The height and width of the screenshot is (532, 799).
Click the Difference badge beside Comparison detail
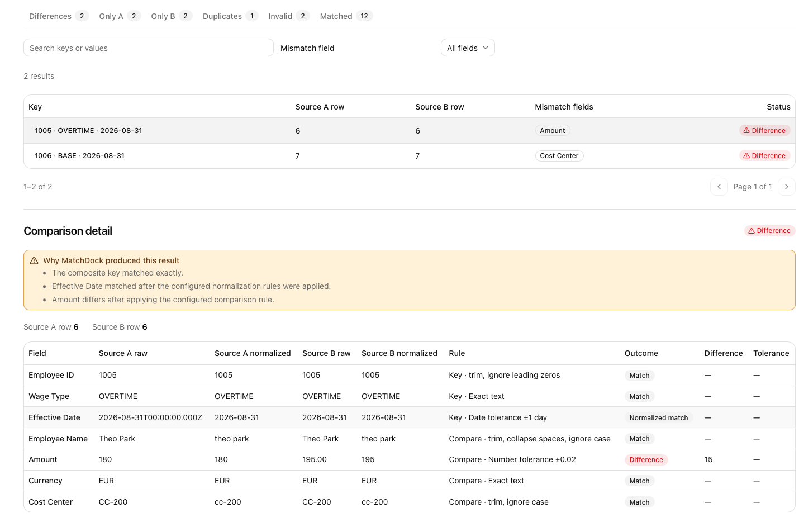coord(769,231)
